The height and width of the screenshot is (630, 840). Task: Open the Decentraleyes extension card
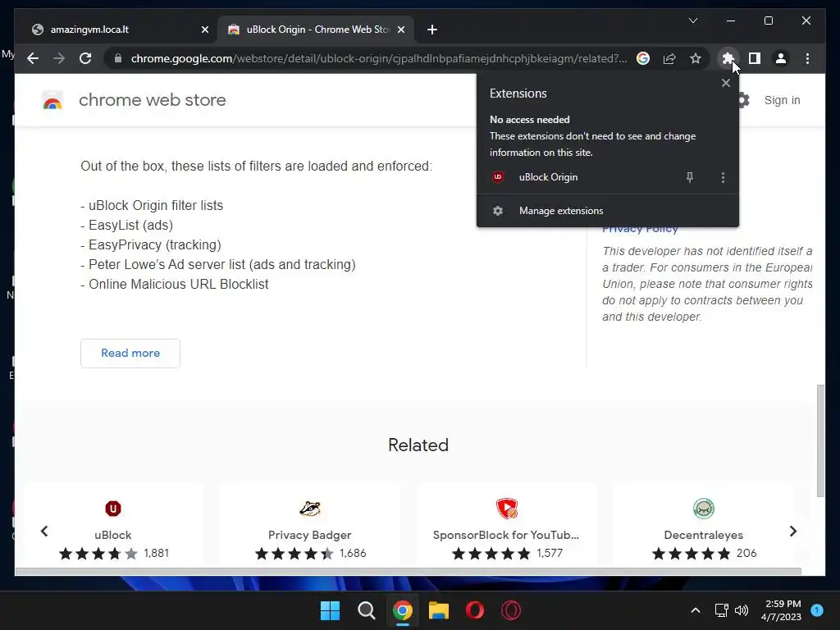click(704, 525)
